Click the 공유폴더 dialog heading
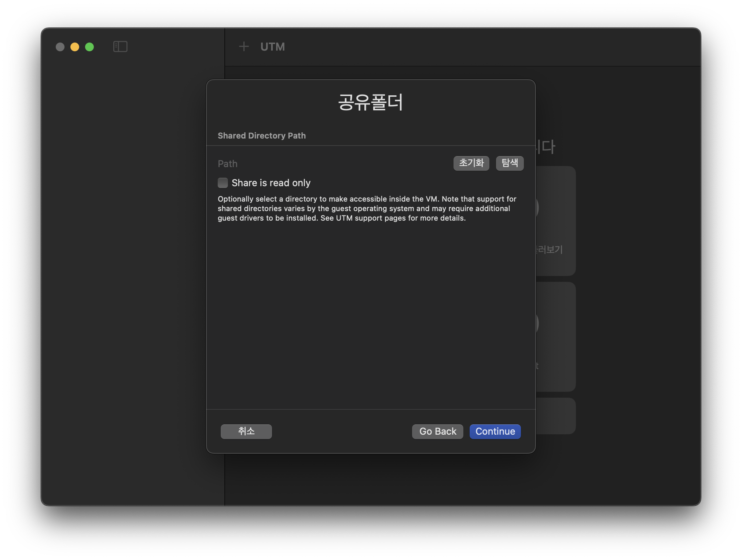 click(x=371, y=102)
